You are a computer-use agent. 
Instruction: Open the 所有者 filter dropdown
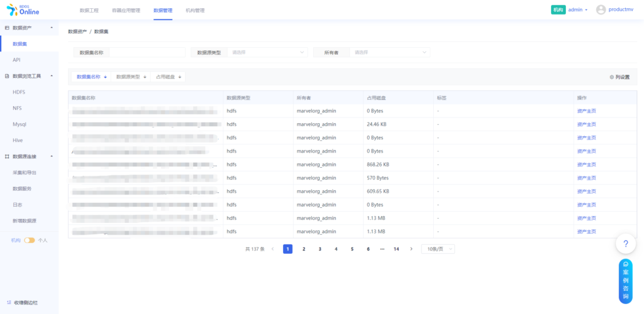(x=389, y=53)
